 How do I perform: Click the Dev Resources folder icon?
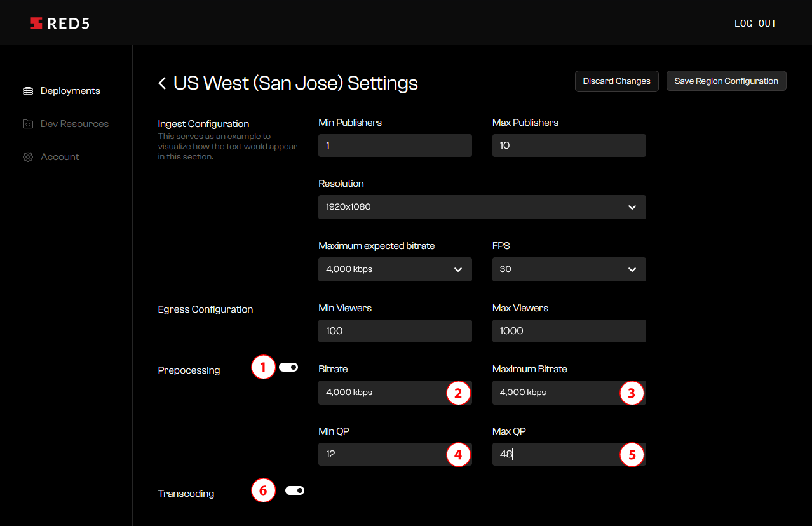pyautogui.click(x=28, y=124)
